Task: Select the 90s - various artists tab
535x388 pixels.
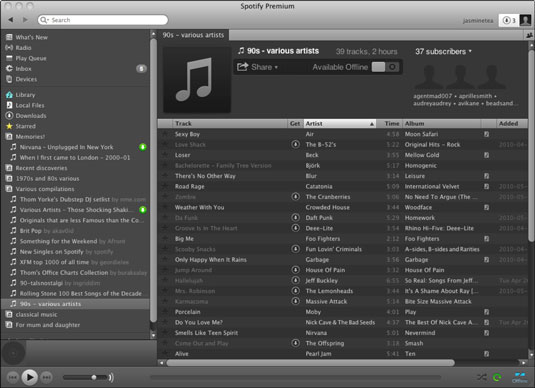Action: (x=193, y=35)
